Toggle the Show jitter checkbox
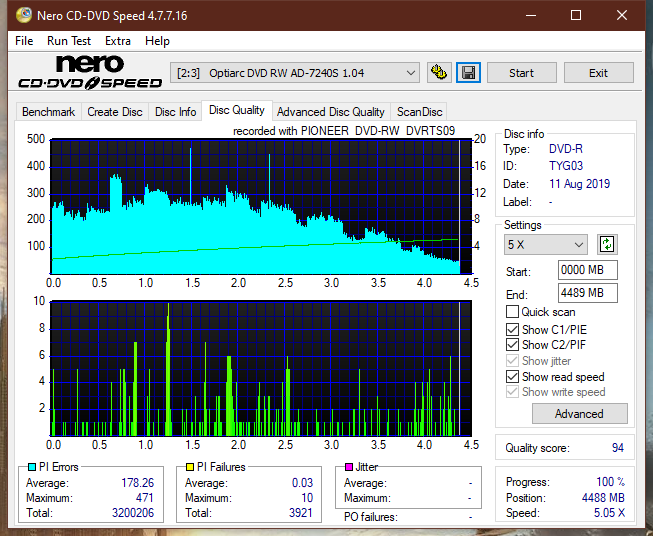Viewport: 653px width, 536px height. click(x=512, y=361)
